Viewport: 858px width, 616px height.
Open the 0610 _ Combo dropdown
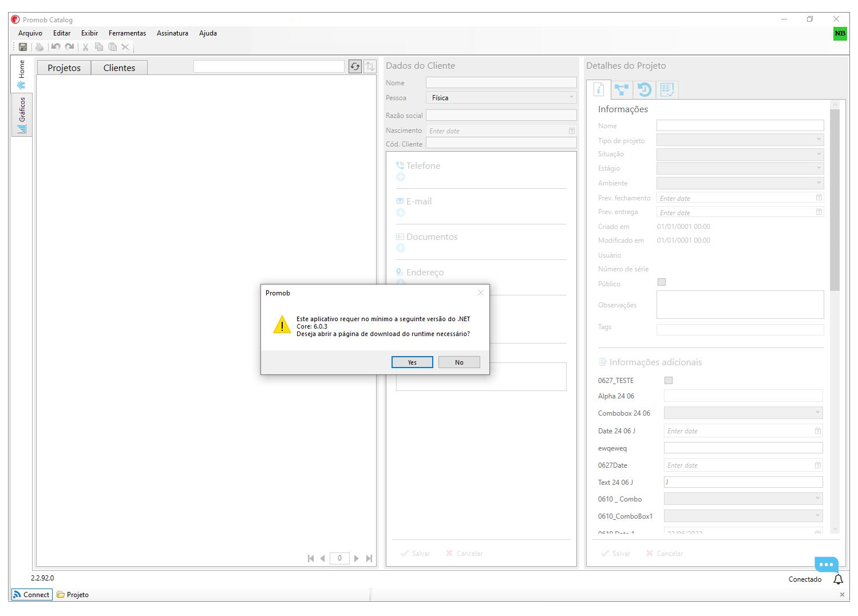tap(743, 499)
